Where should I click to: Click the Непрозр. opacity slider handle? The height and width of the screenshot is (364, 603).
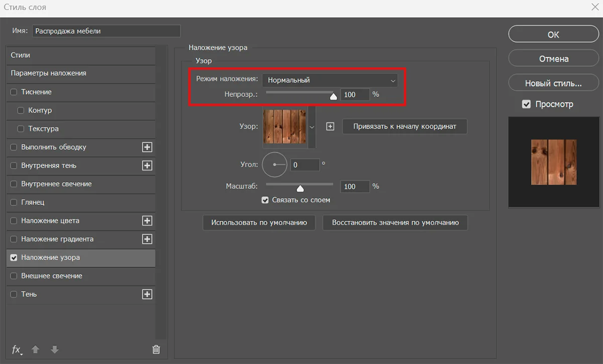[x=333, y=96]
